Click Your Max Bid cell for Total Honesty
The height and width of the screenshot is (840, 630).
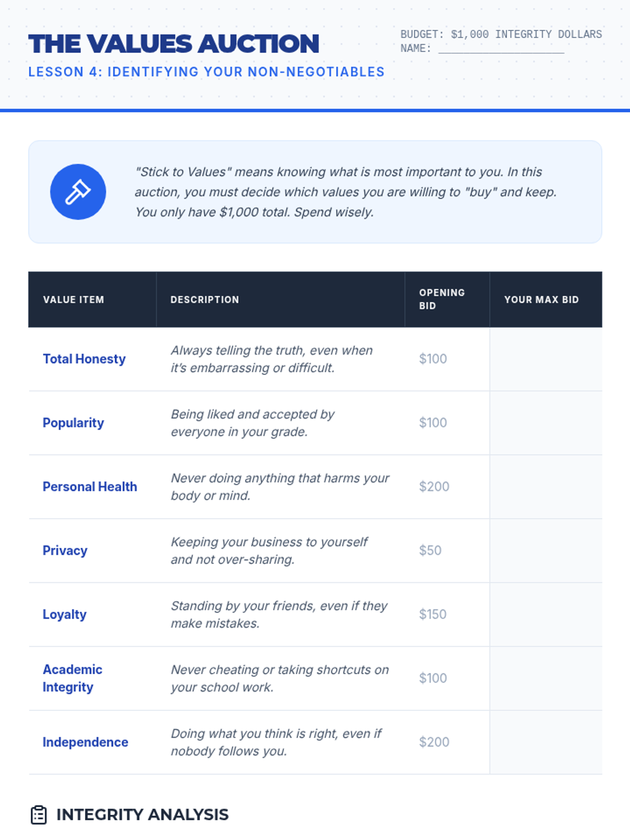(546, 359)
